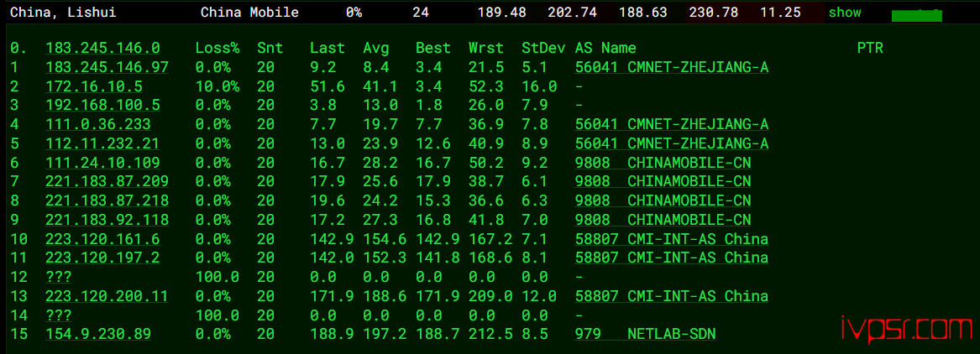
Task: Select worst value 168.6 on hop 11
Action: (490, 258)
